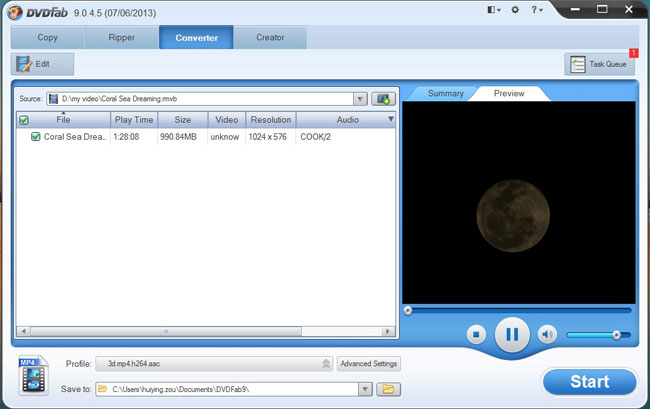The width and height of the screenshot is (650, 409).
Task: Select the Converter tab
Action: click(x=196, y=37)
